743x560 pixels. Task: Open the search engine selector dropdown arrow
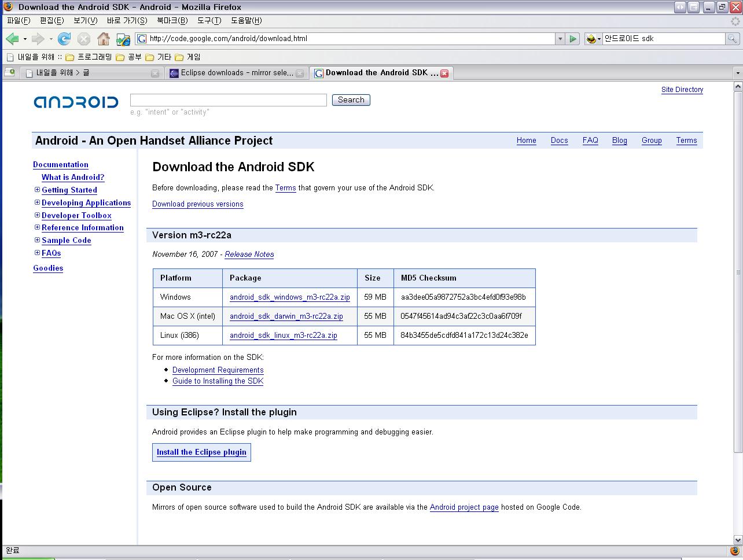(x=599, y=39)
